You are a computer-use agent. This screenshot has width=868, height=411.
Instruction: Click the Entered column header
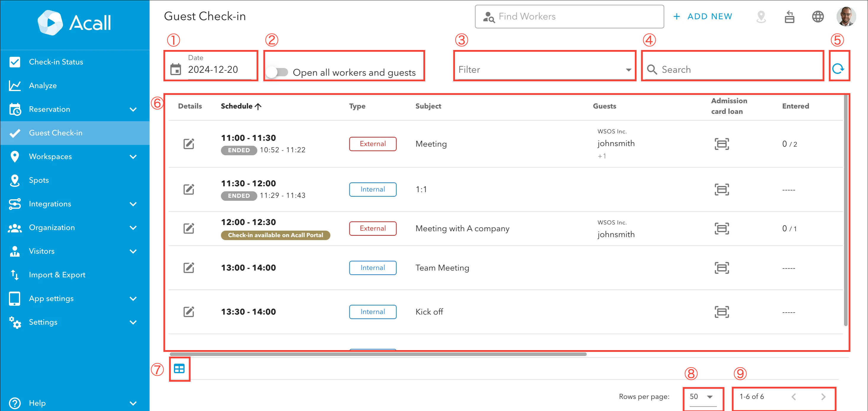(795, 106)
